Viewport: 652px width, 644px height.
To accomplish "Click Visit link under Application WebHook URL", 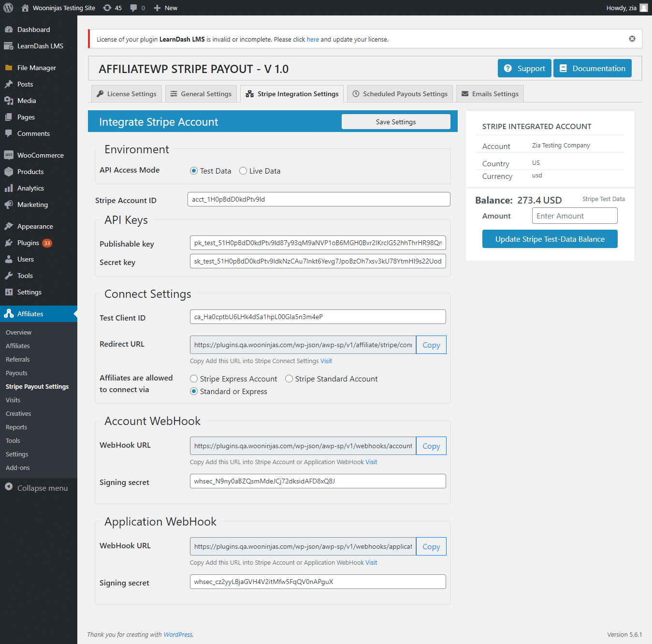I will 371,562.
